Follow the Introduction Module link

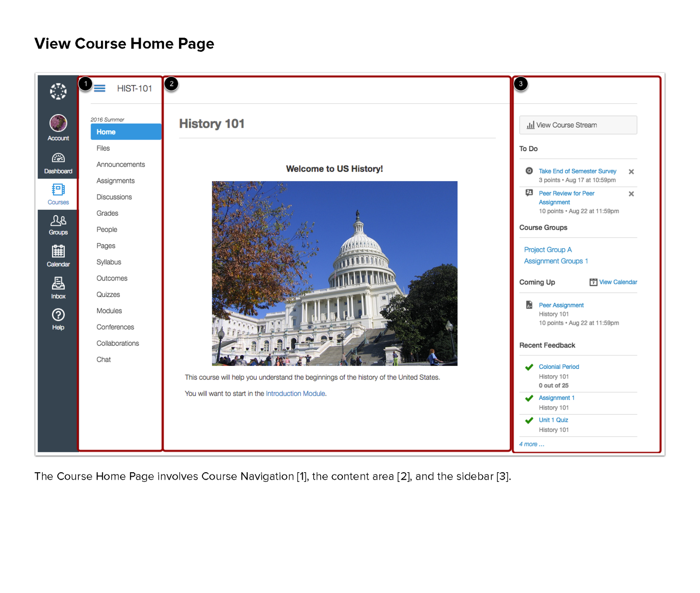[295, 393]
